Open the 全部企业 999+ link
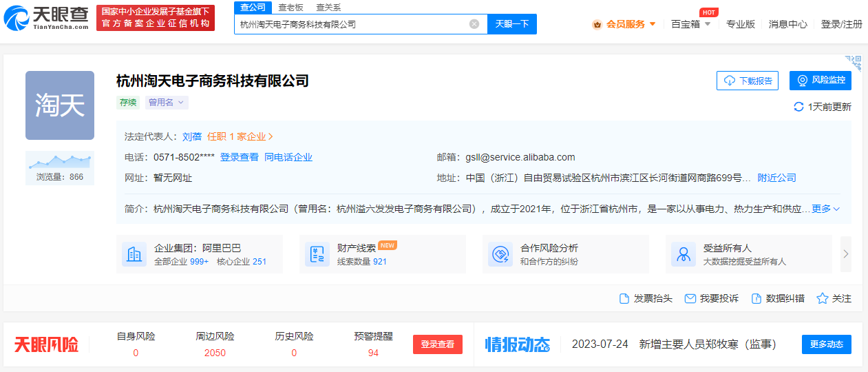This screenshot has height=372, width=868. pos(181,262)
